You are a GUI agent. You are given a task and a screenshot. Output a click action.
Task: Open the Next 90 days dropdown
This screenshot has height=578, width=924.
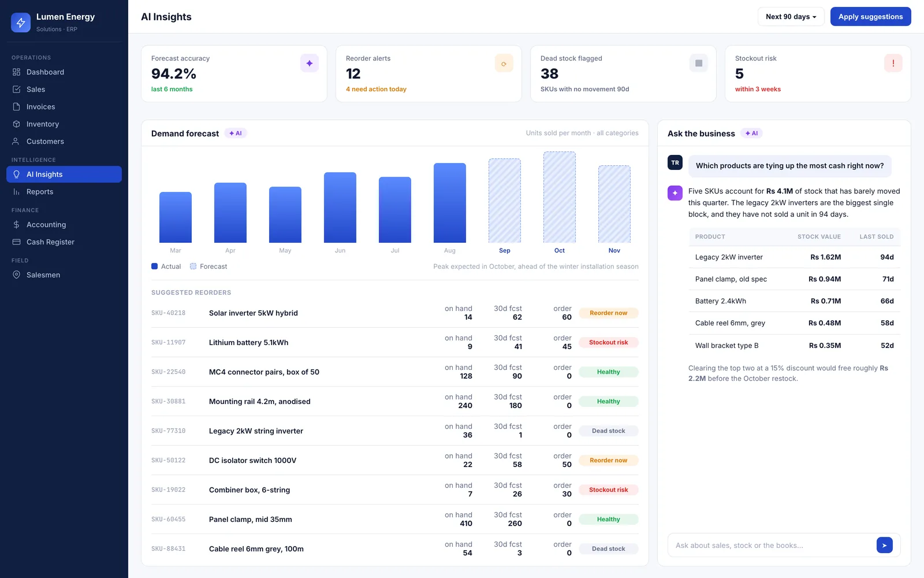[791, 17]
